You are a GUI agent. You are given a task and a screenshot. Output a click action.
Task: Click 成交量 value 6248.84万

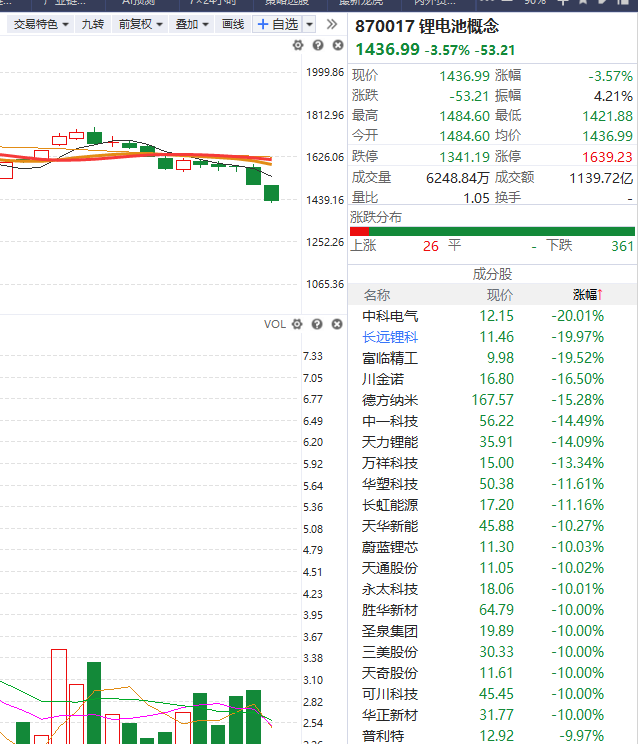point(457,178)
